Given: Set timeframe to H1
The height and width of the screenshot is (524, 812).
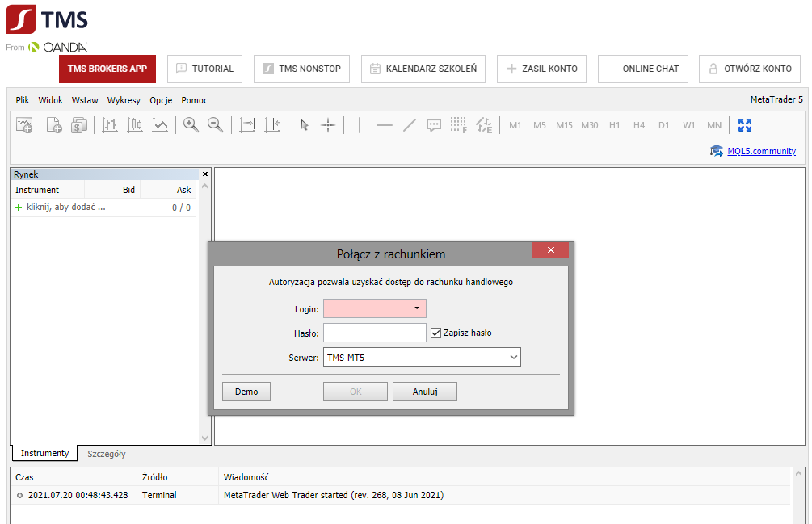Looking at the screenshot, I should (615, 125).
